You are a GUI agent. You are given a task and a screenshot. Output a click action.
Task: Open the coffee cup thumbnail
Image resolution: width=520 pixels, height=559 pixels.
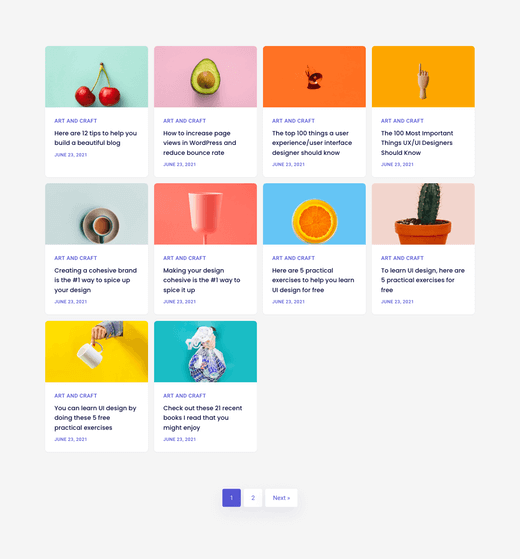(x=97, y=214)
